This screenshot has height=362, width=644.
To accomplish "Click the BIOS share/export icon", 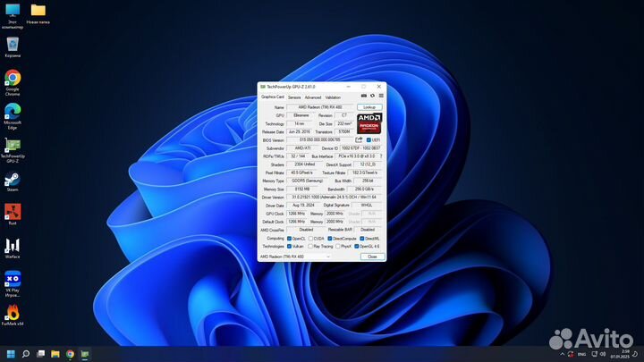I will pyautogui.click(x=359, y=139).
